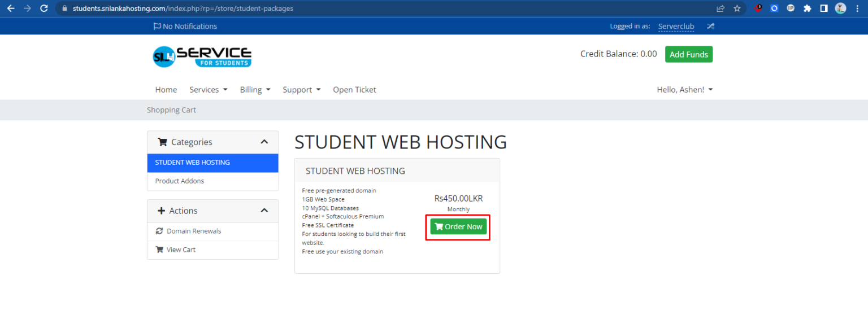Reload the page
Image resolution: width=868 pixels, height=315 pixels.
point(44,8)
